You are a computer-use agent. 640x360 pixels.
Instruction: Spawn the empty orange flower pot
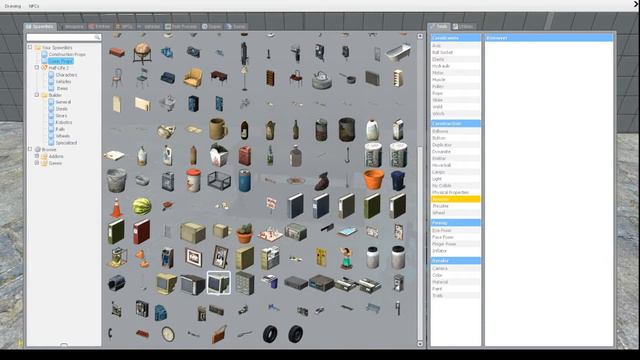[x=373, y=180]
